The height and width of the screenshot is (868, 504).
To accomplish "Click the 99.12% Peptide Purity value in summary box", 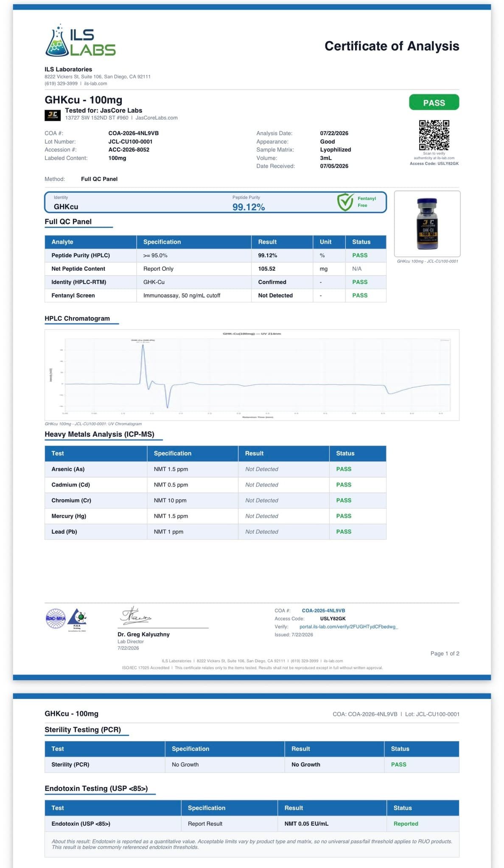I will point(249,207).
